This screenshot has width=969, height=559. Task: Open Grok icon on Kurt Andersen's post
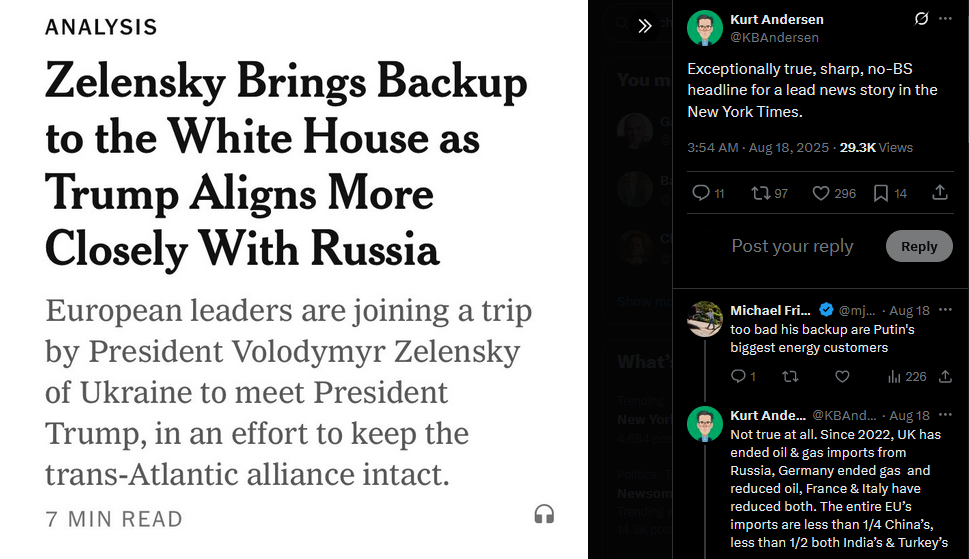tap(921, 19)
